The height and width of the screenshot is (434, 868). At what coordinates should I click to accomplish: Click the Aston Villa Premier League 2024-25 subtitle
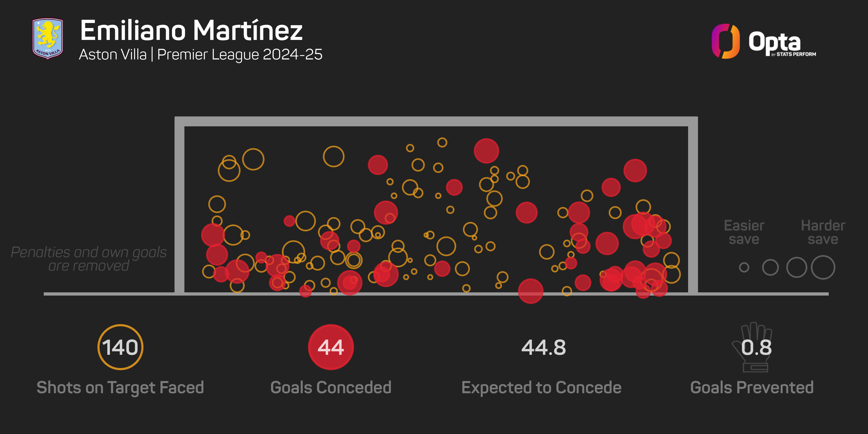(x=201, y=55)
